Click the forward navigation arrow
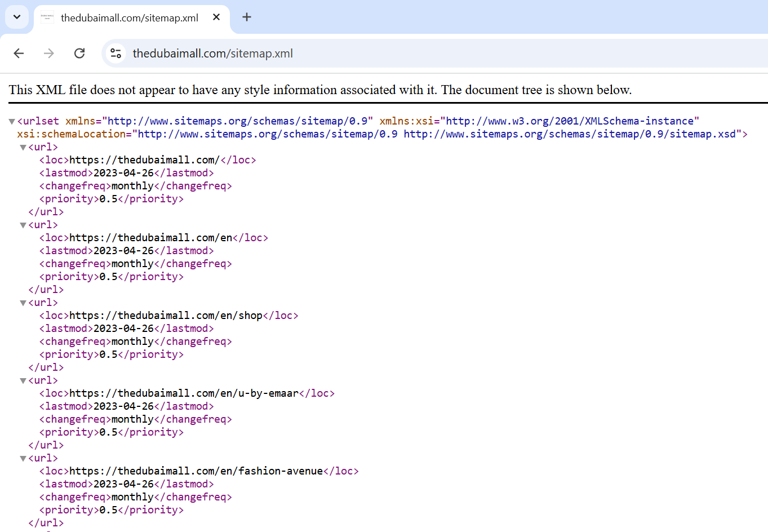 (49, 53)
